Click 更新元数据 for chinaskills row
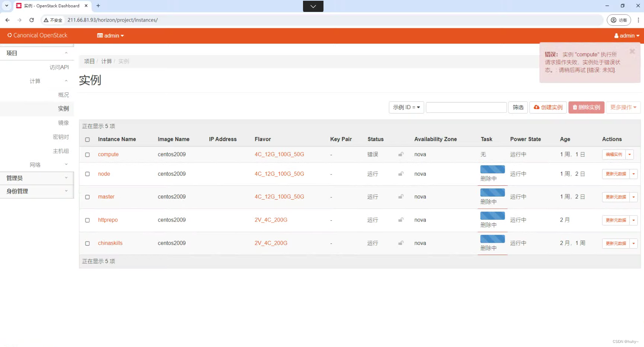 [616, 243]
